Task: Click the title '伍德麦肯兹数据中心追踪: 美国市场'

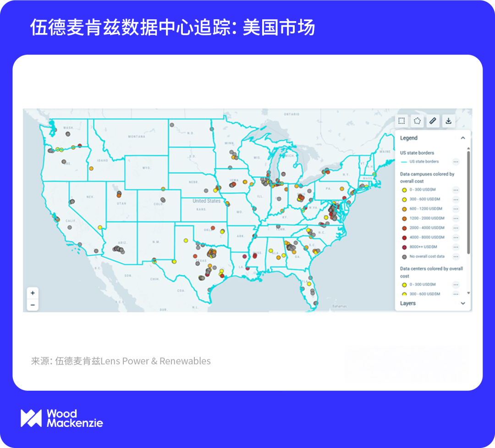Action: (x=173, y=27)
